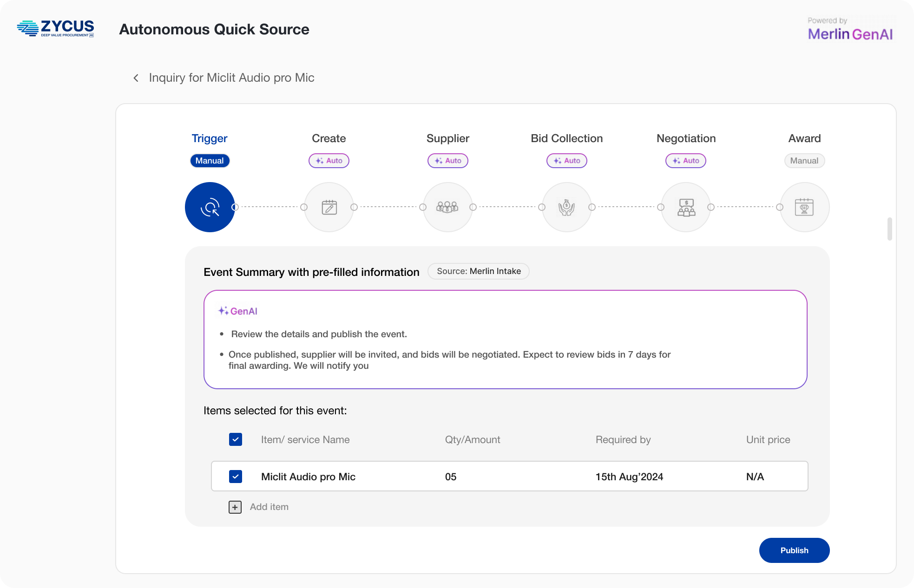
Task: Click the Required by column header
Action: (x=623, y=440)
